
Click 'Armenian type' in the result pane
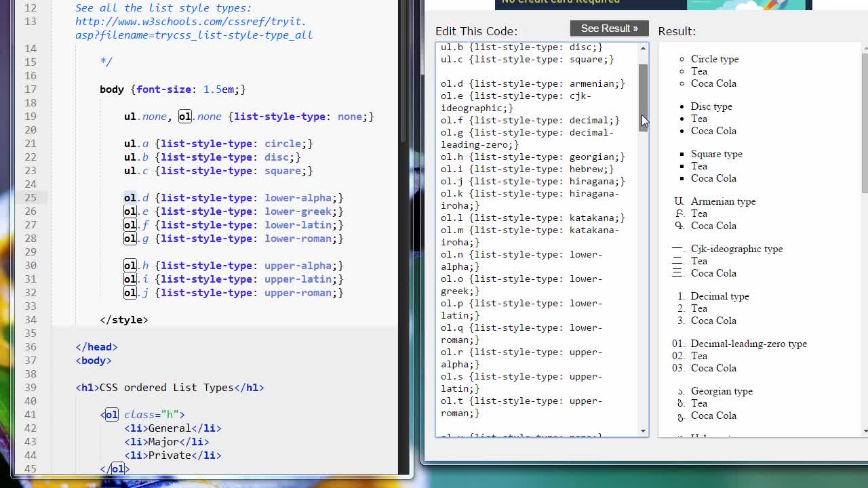coord(723,201)
